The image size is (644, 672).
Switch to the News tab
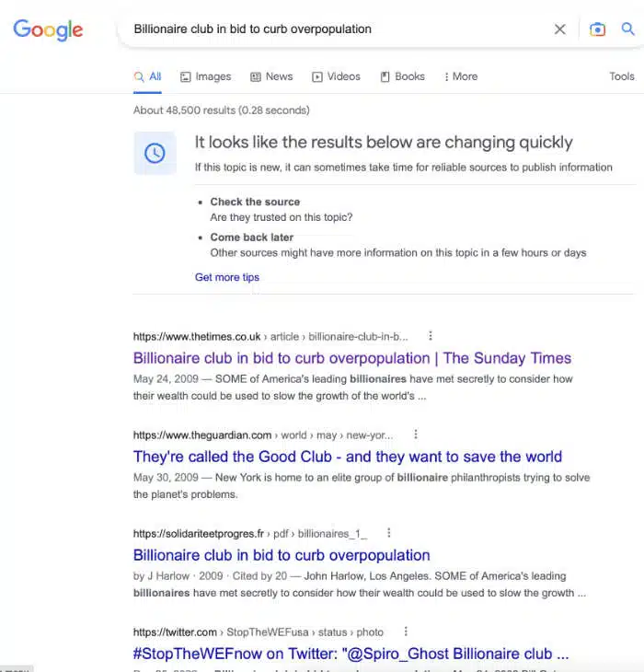click(x=271, y=76)
